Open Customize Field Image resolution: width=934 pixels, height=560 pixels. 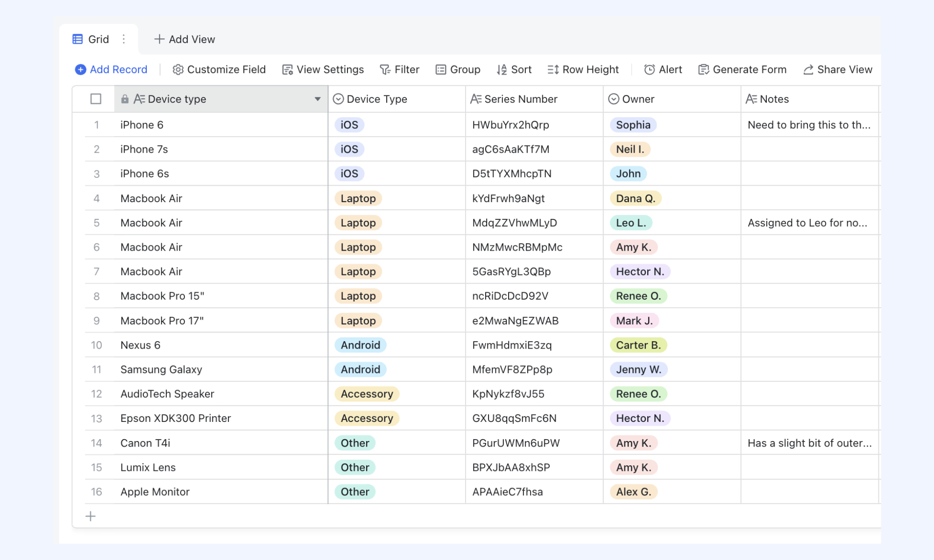click(x=219, y=70)
